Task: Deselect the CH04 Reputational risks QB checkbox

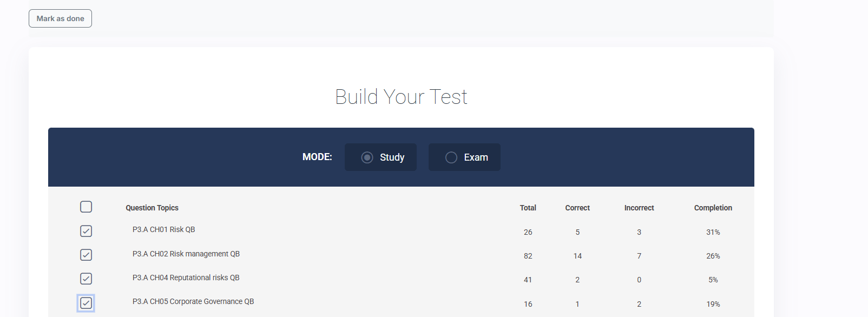Action: 86,279
